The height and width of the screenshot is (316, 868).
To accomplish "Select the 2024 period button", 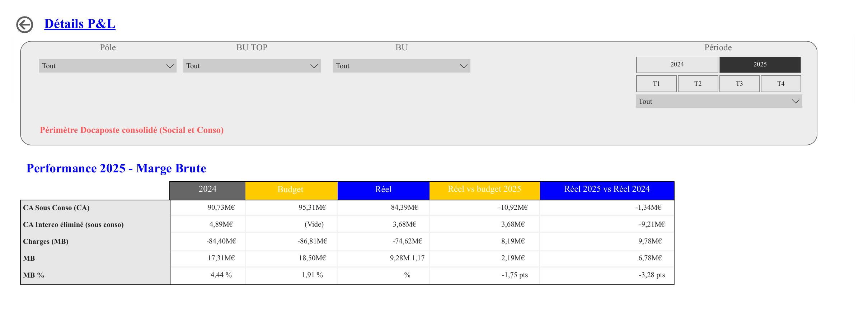I will click(x=677, y=65).
